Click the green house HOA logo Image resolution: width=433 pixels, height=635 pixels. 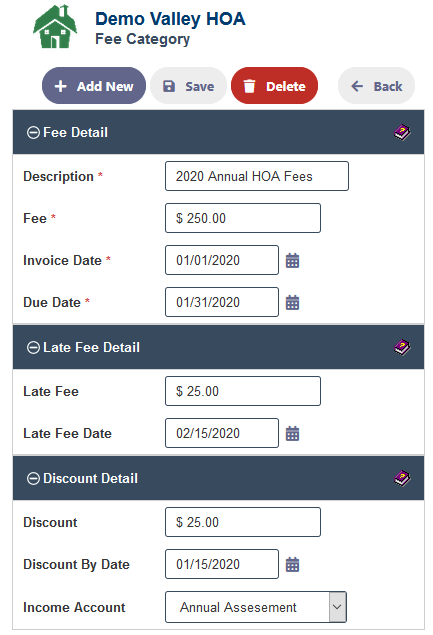coord(55,27)
